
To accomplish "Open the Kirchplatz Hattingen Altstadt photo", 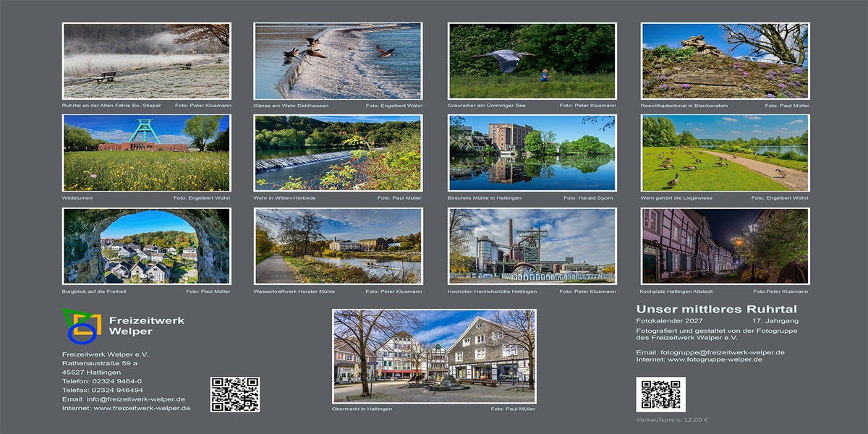I will pyautogui.click(x=725, y=246).
